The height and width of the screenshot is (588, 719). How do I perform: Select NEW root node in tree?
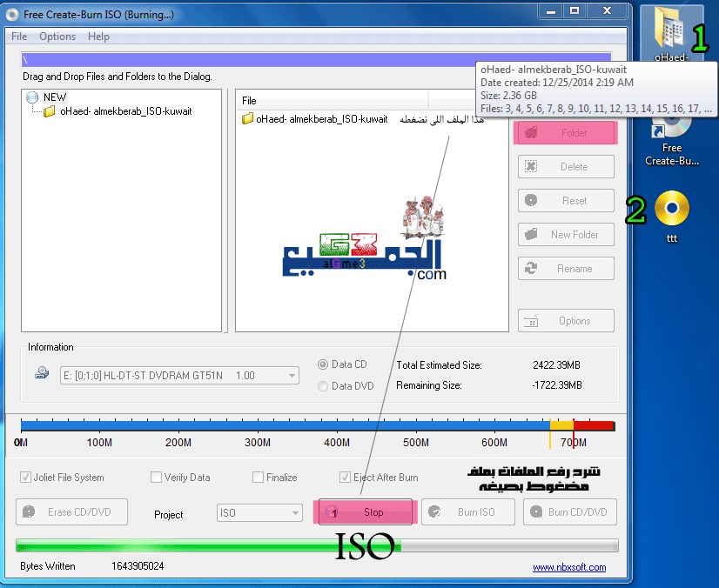[x=55, y=97]
